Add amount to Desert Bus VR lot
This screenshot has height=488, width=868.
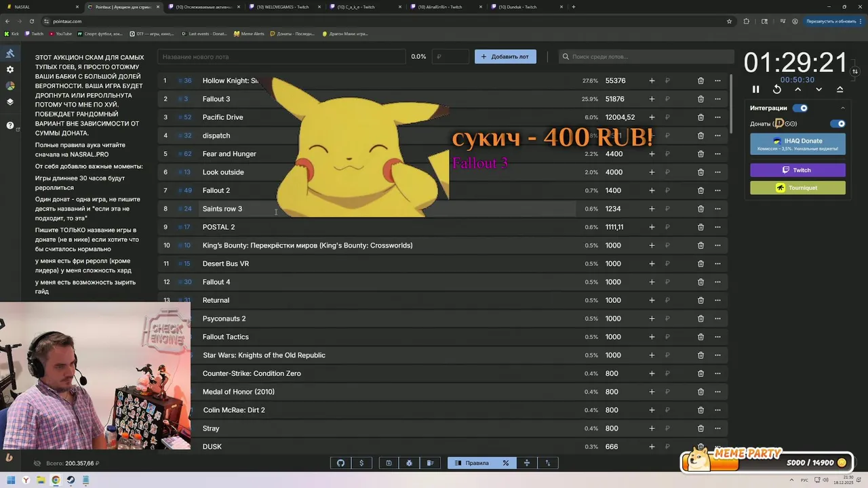pos(652,264)
